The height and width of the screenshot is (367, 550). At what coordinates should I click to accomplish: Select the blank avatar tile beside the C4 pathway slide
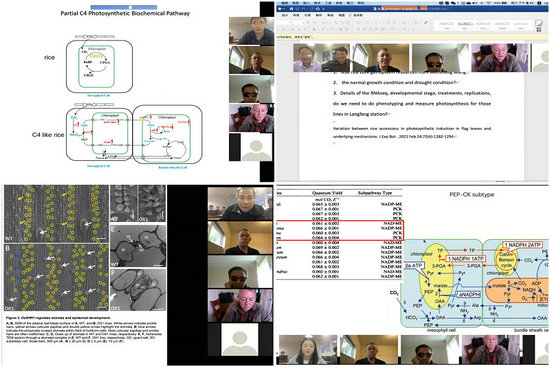(x=251, y=147)
